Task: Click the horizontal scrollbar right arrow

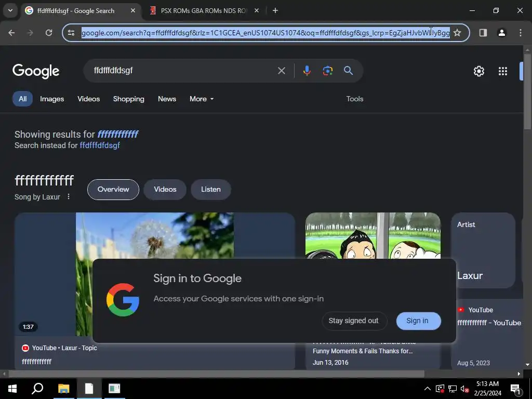Action: [x=519, y=374]
